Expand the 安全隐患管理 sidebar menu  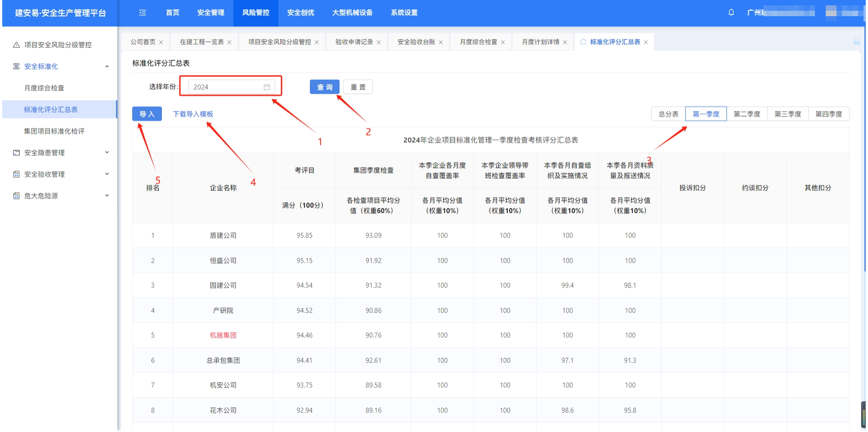pyautogui.click(x=107, y=153)
